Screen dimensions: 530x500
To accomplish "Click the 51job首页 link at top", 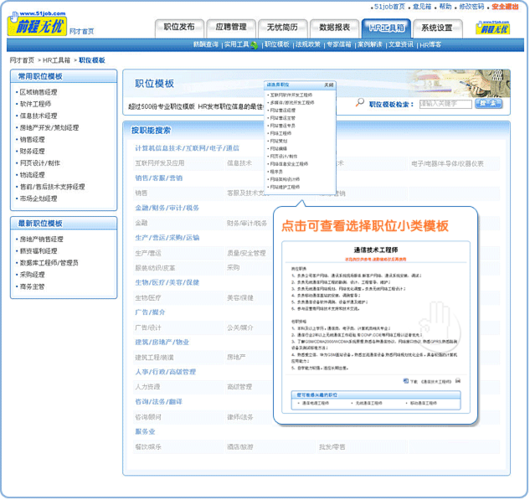I will tap(389, 6).
